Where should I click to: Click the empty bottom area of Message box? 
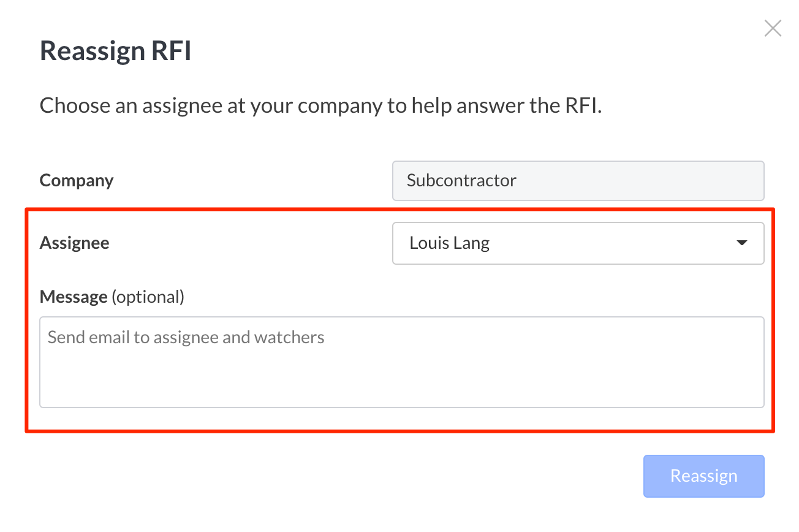click(x=401, y=389)
